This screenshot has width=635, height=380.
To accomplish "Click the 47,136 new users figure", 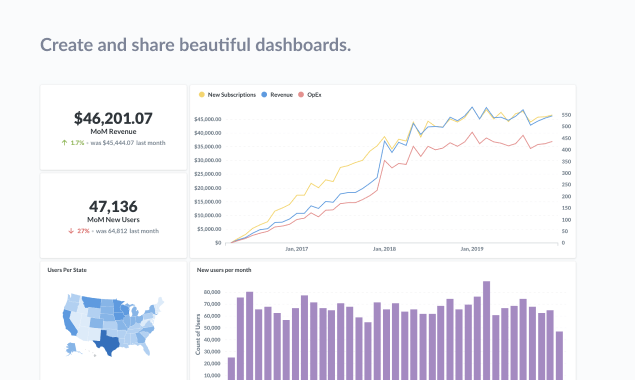I will [x=113, y=207].
